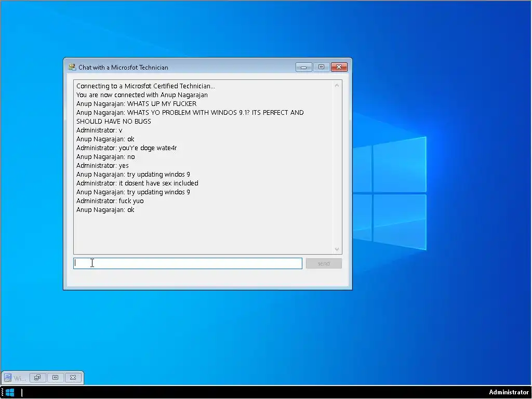The height and width of the screenshot is (399, 532).
Task: Click the window title 'Chat with a Microsfot Technician'
Action: point(123,67)
